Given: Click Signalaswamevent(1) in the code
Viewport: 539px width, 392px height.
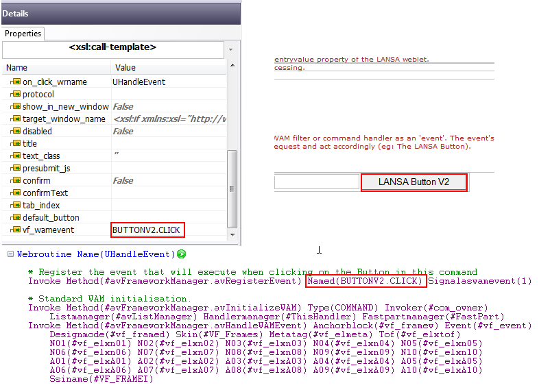Looking at the screenshot, I should tap(479, 281).
